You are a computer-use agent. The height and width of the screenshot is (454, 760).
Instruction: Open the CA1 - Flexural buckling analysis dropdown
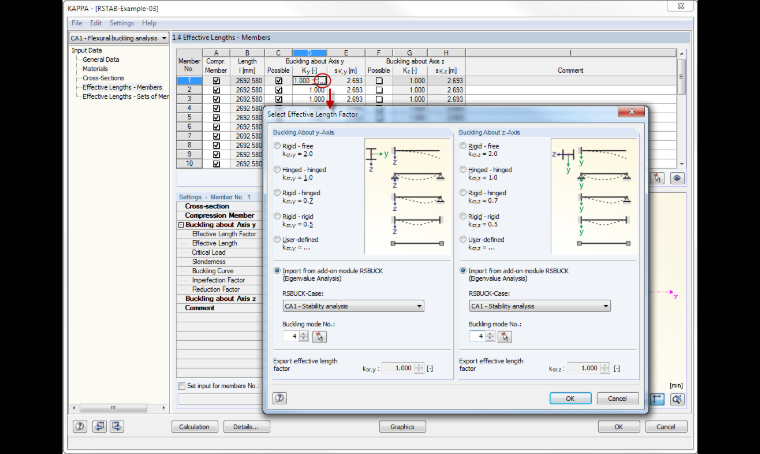(119, 38)
